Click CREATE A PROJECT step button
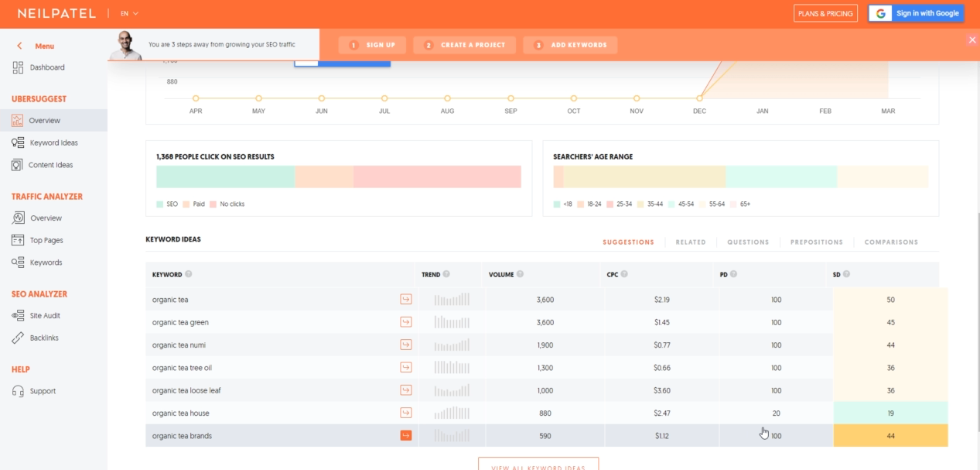 (464, 45)
